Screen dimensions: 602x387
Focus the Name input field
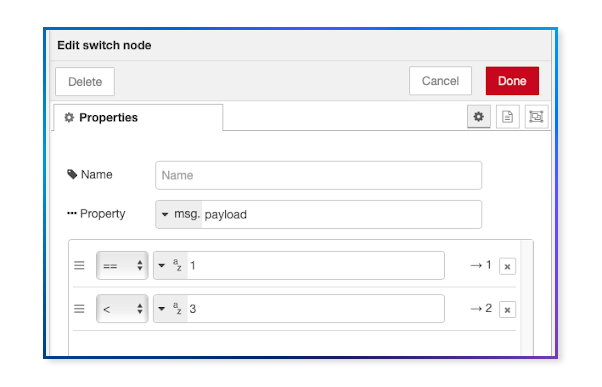(x=318, y=175)
